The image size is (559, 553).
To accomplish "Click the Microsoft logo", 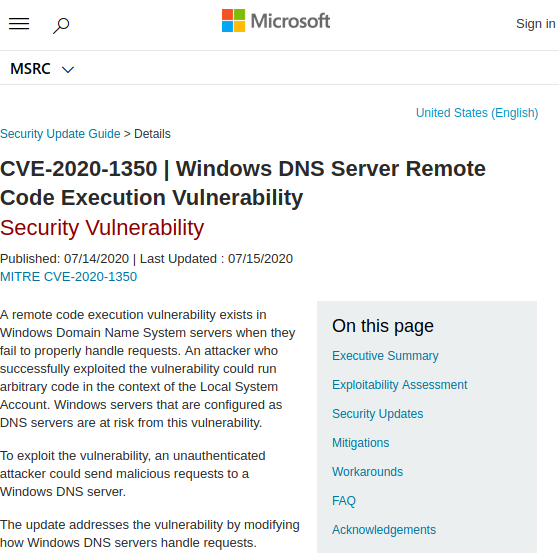I will click(276, 21).
